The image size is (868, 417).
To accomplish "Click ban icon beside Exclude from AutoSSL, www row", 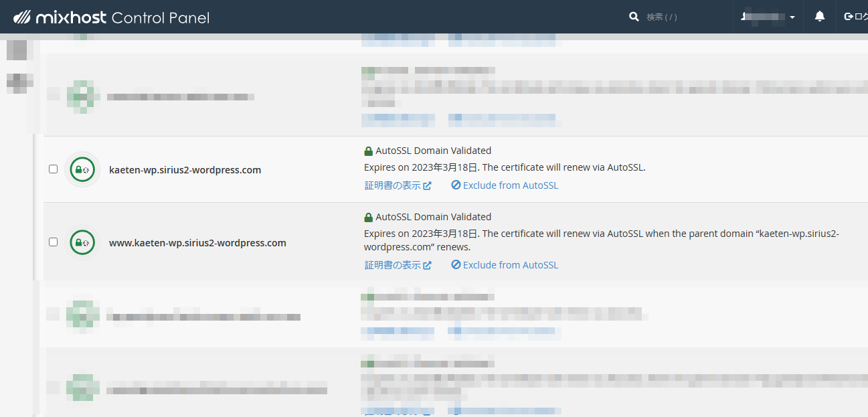I will [x=456, y=265].
